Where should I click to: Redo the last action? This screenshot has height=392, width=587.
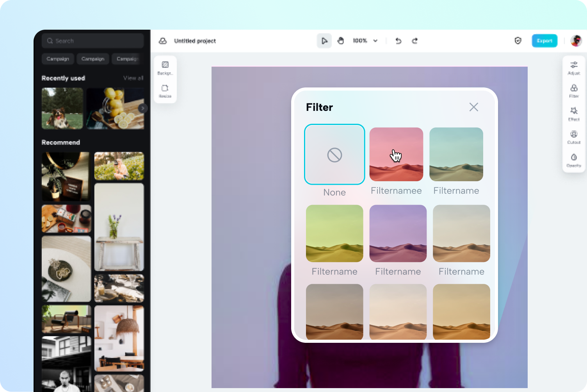click(414, 41)
